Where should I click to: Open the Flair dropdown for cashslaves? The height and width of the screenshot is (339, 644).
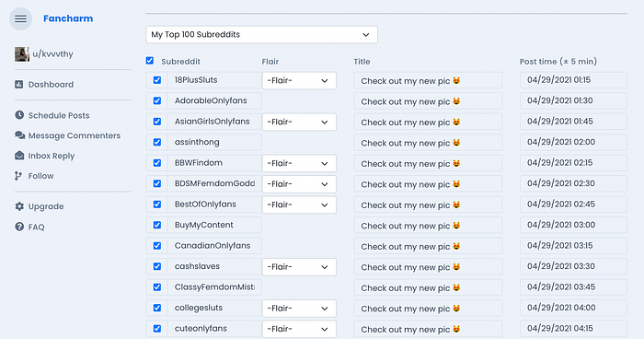(299, 266)
